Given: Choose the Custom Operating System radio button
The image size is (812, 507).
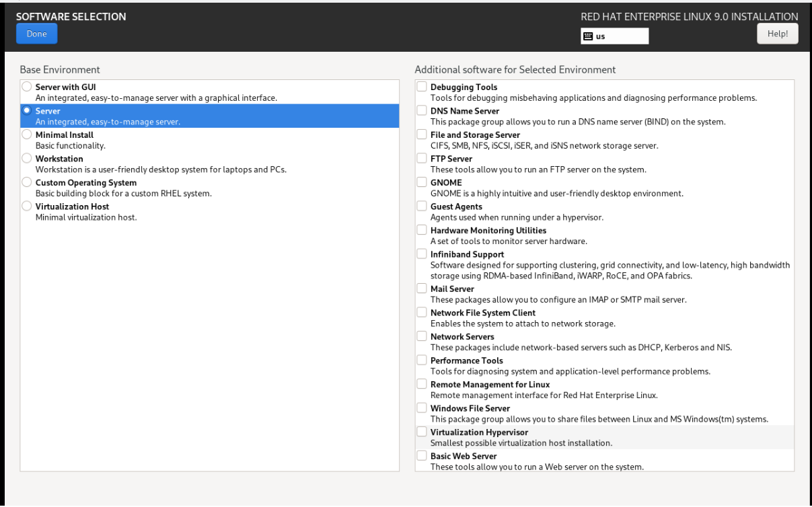Looking at the screenshot, I should coord(26,182).
